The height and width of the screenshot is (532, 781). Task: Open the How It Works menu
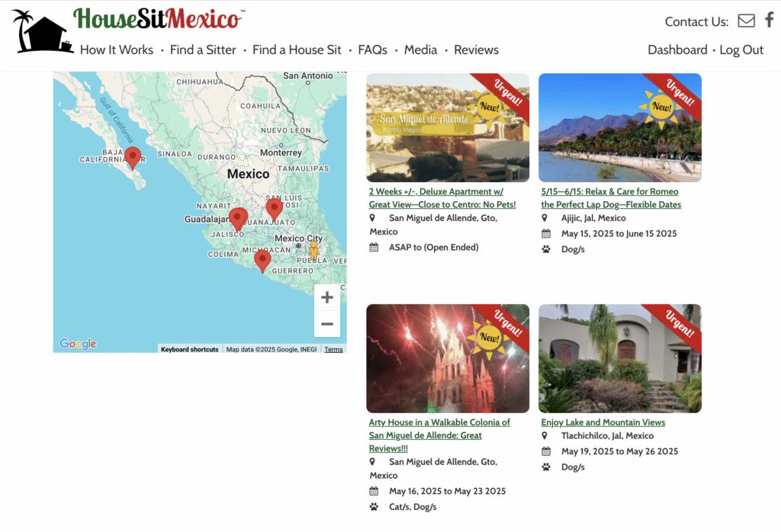[117, 50]
